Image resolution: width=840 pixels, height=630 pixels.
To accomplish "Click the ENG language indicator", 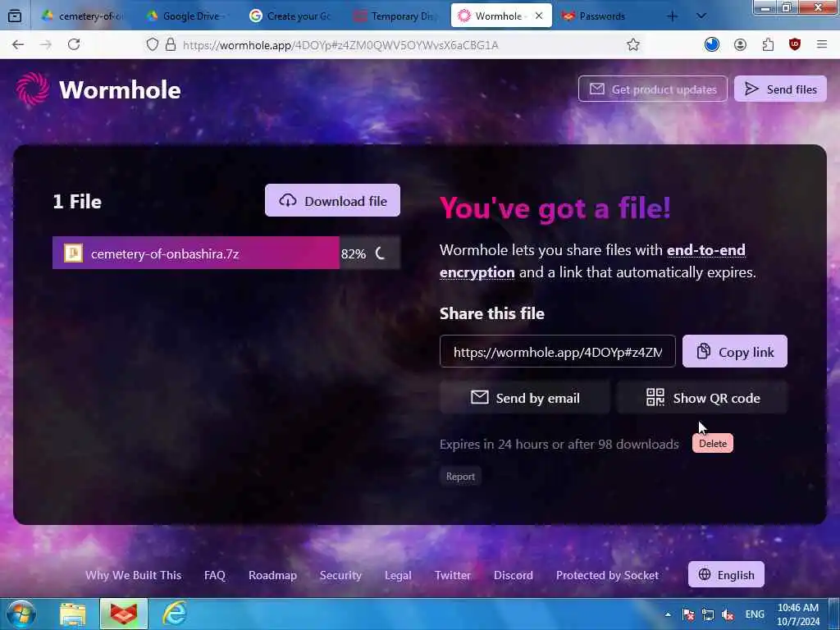I will tap(755, 614).
